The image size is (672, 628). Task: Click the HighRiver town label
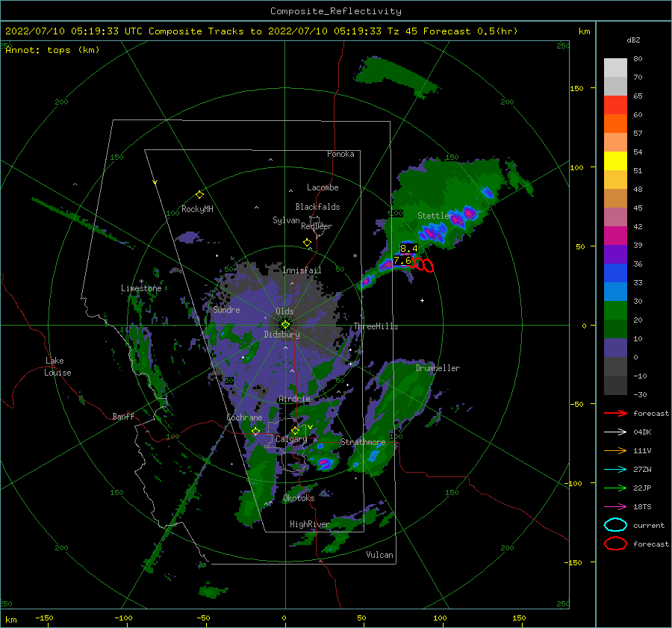(310, 524)
